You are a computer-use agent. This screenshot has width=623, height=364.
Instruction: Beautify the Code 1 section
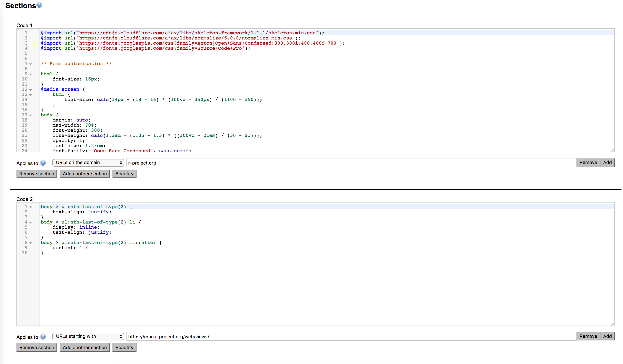click(x=124, y=174)
